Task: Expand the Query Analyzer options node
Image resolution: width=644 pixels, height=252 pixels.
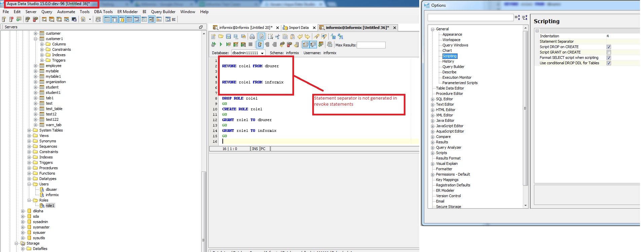Action: [433, 147]
